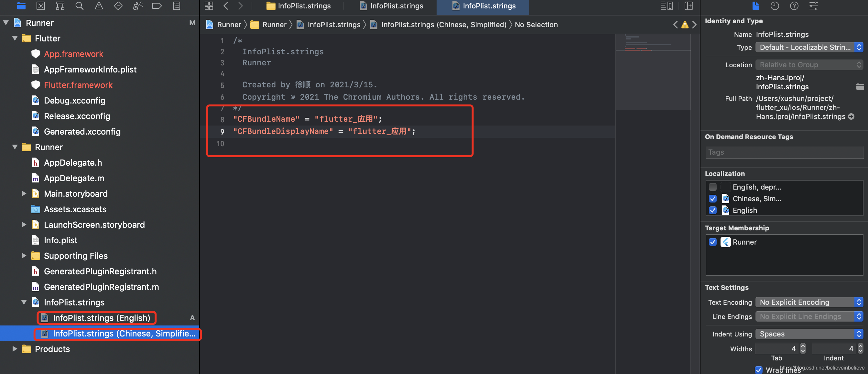Open the Find navigator magnifier icon
The image size is (868, 374).
click(x=79, y=6)
